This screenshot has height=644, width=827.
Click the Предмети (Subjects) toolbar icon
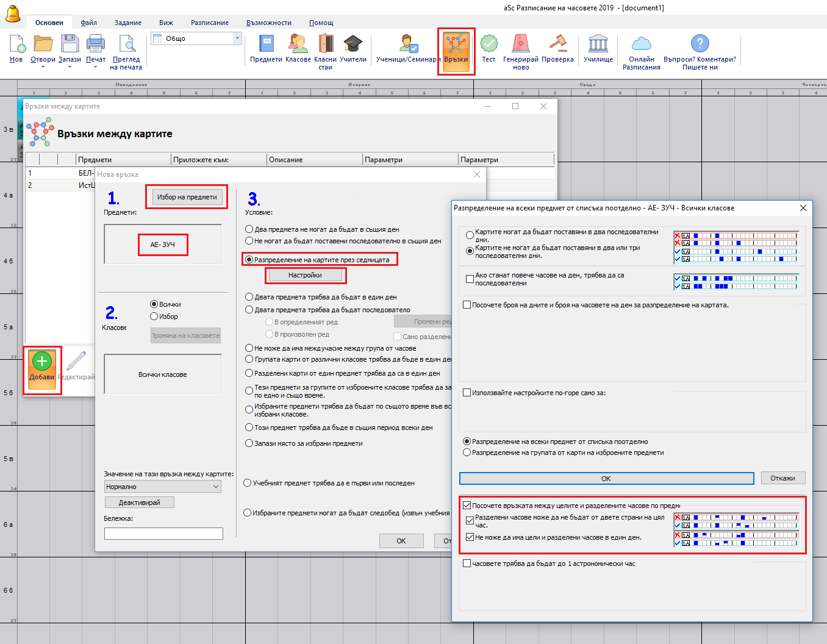(266, 45)
